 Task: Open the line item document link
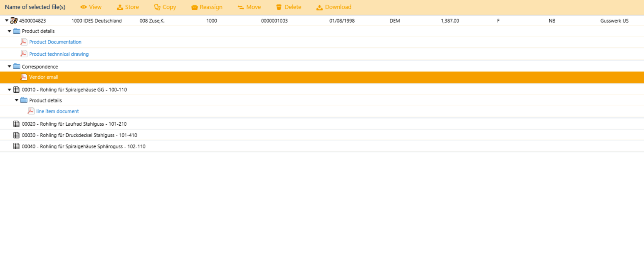57,111
